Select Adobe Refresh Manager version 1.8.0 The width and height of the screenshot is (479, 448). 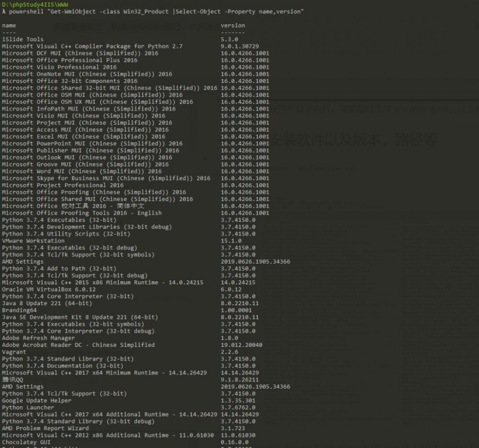229,338
